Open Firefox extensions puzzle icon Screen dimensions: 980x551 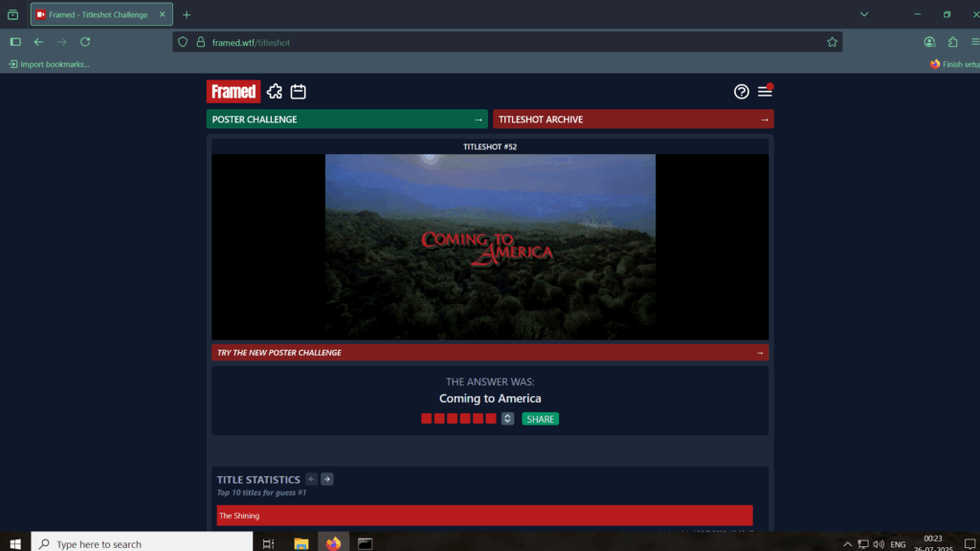tap(952, 42)
